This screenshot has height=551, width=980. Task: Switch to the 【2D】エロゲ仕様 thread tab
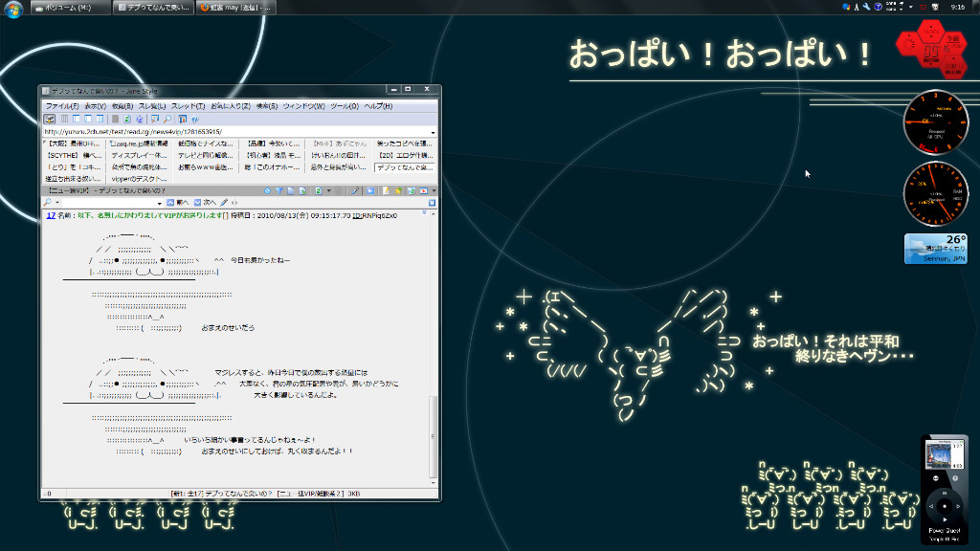click(x=404, y=156)
